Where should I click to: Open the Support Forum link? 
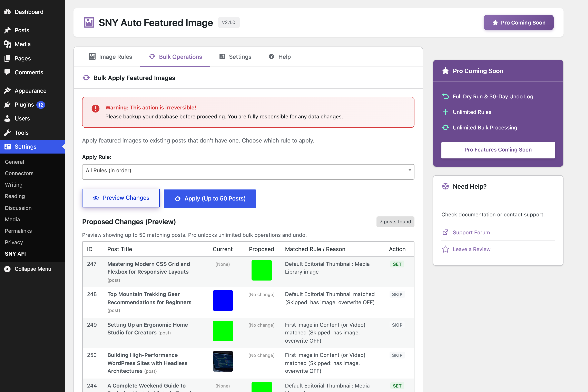(471, 233)
